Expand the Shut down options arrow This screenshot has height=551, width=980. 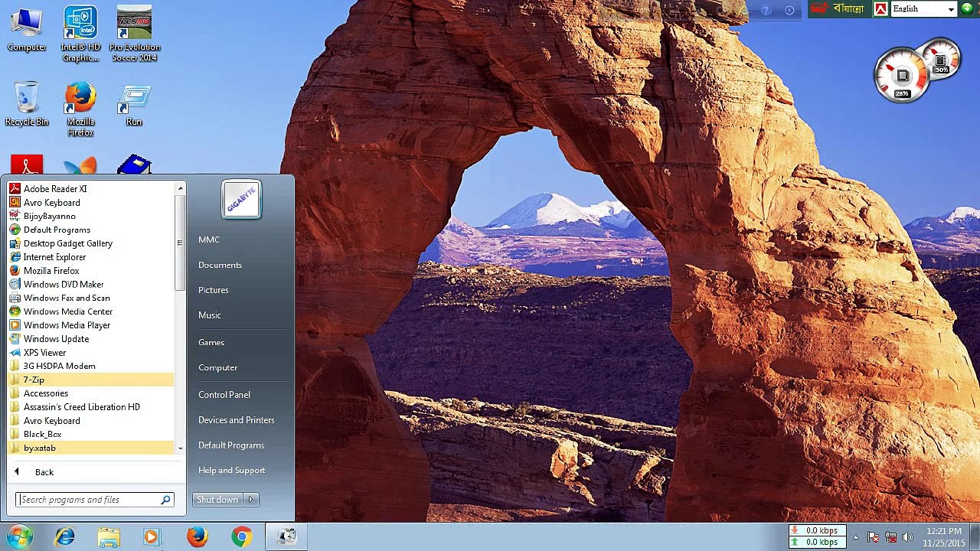pos(250,500)
